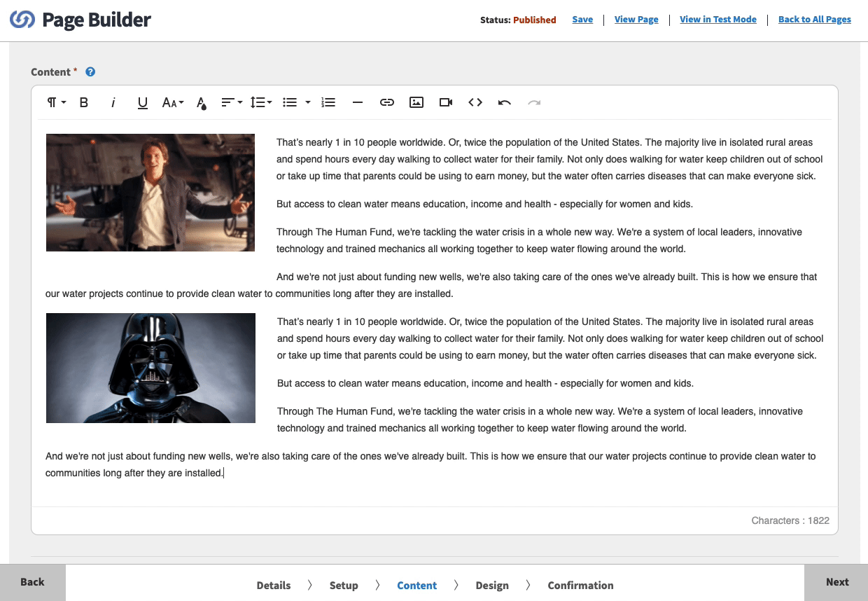
Task: Click the Page Builder logo
Action: (80, 20)
